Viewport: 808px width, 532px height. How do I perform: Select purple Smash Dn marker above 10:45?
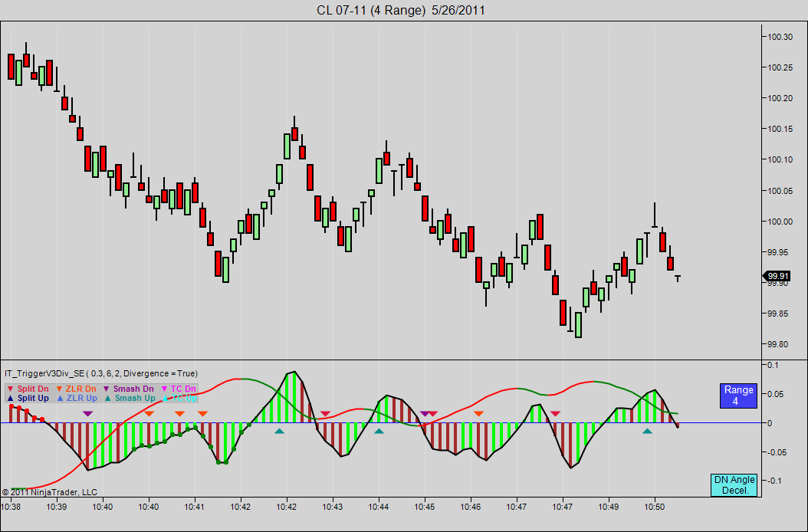pyautogui.click(x=425, y=414)
